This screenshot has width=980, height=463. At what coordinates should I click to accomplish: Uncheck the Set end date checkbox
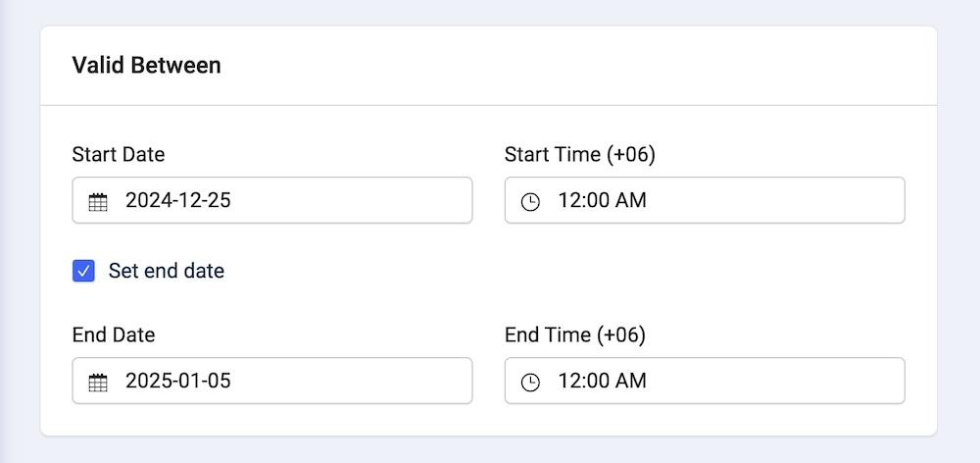(x=83, y=271)
